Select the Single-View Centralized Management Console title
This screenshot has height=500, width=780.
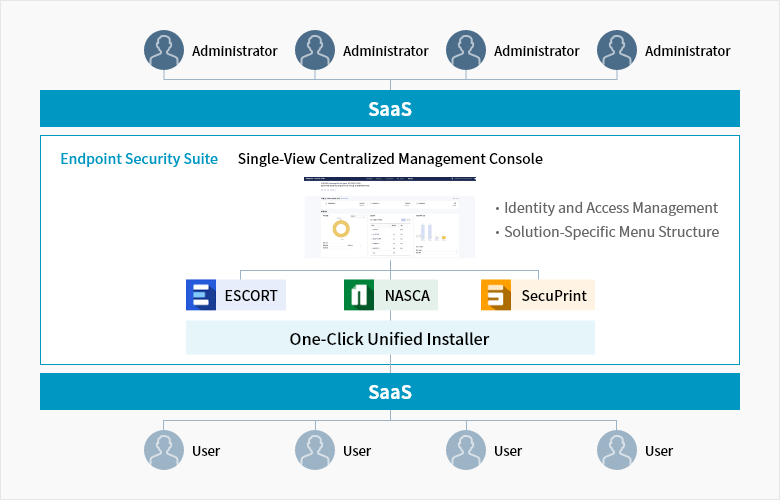pos(390,159)
